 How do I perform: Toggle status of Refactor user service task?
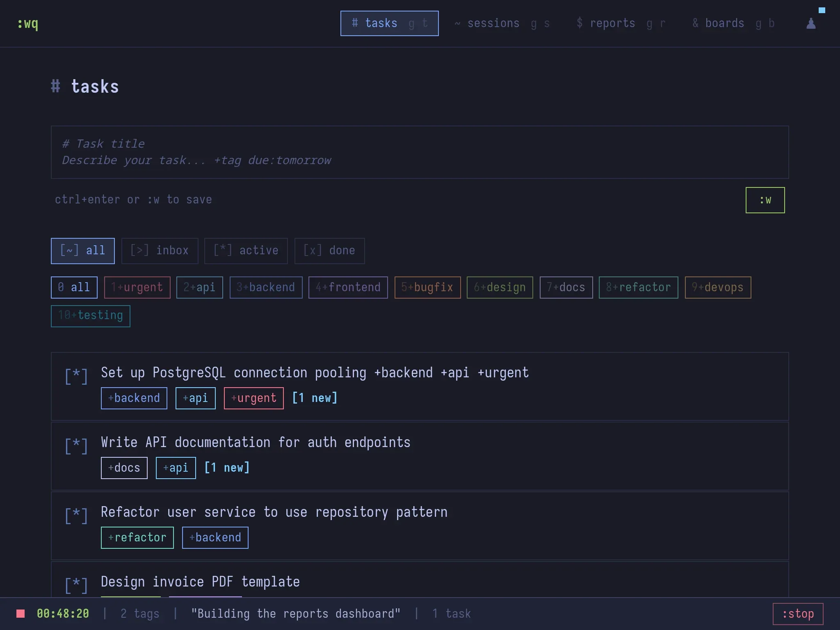tap(76, 515)
